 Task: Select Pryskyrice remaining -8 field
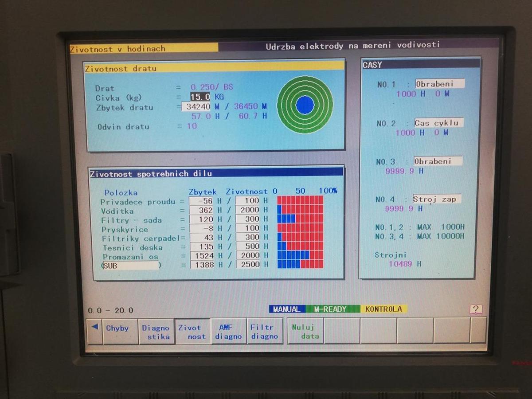pos(202,228)
